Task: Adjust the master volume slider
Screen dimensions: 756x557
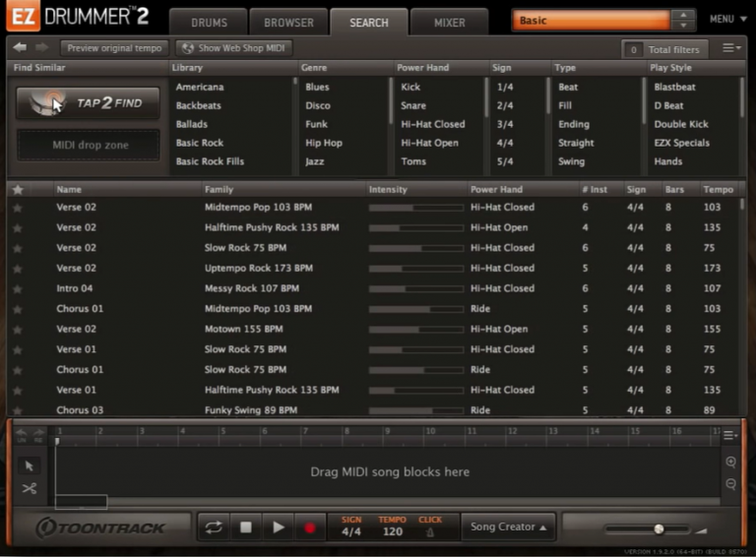Action: pos(659,529)
